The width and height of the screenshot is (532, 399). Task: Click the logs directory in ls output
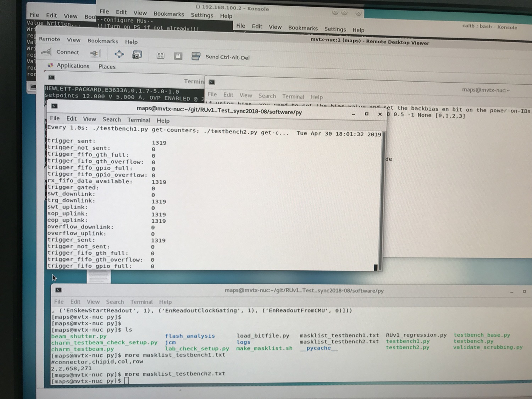click(243, 342)
